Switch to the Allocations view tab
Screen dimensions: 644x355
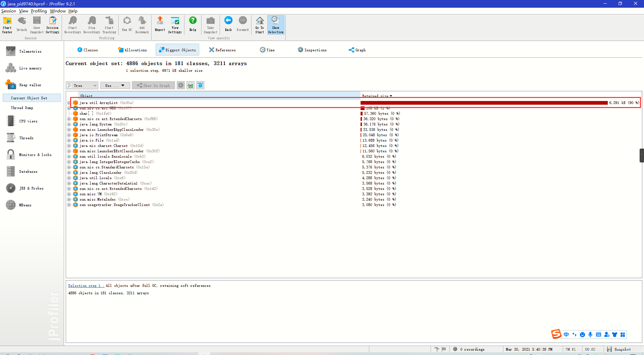coord(132,50)
